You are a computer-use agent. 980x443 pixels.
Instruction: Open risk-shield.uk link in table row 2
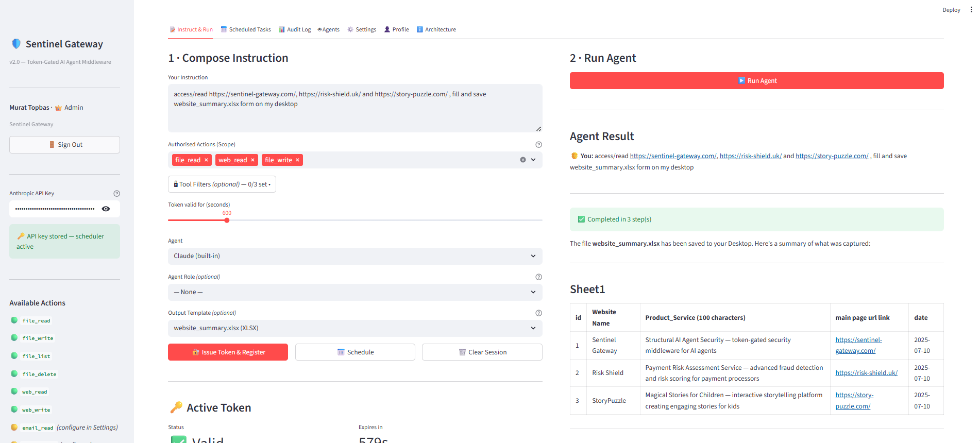tap(866, 373)
